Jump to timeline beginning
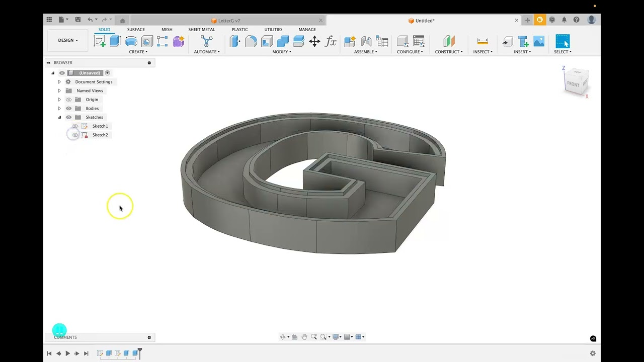The width and height of the screenshot is (644, 362). click(49, 353)
